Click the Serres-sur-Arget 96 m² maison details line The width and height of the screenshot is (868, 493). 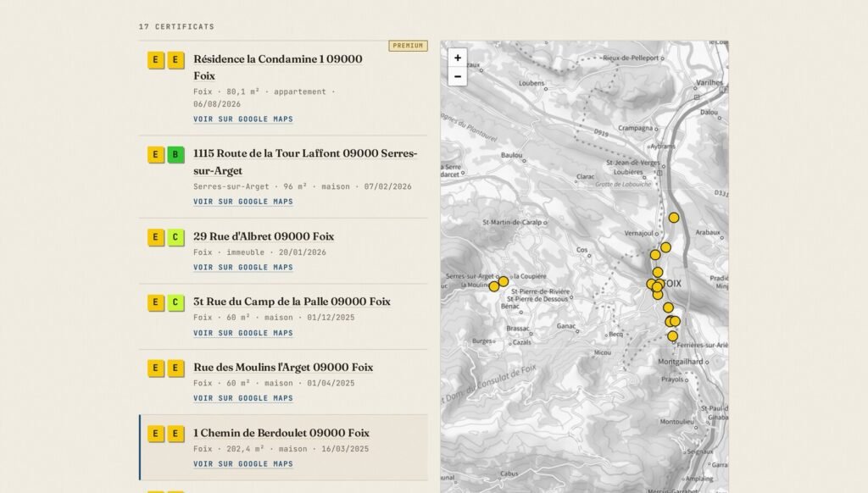coord(303,187)
